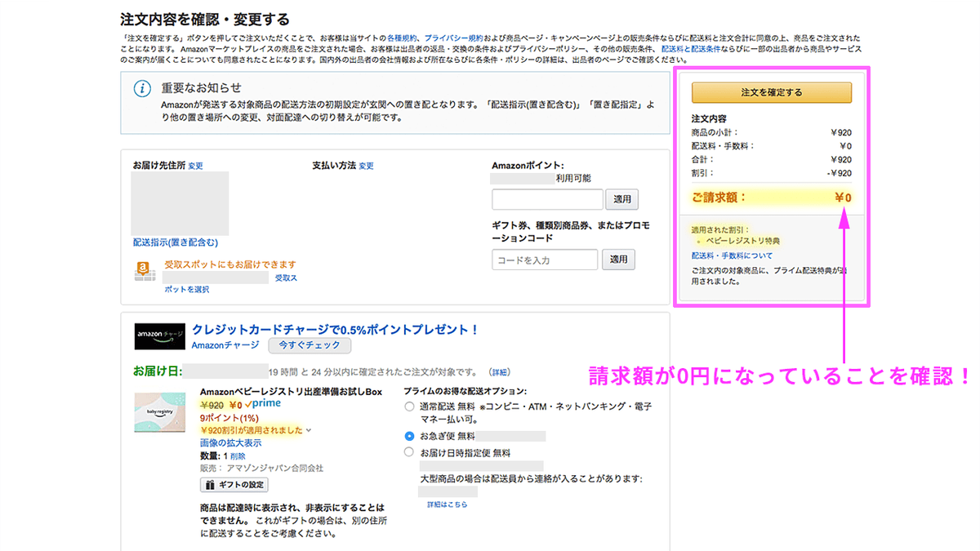
Task: Open 詳細はこちら link
Action: coord(448,505)
